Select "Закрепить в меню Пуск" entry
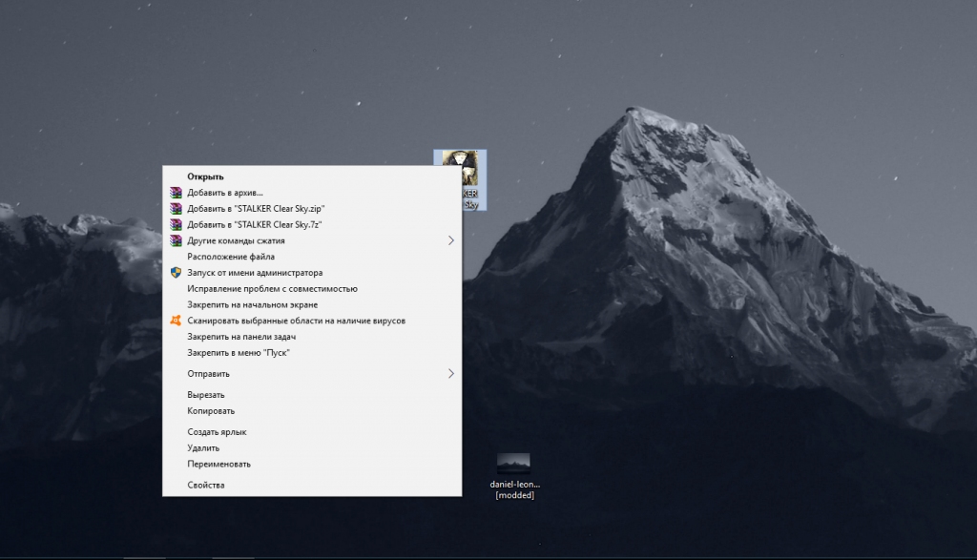The image size is (977, 560). [238, 353]
